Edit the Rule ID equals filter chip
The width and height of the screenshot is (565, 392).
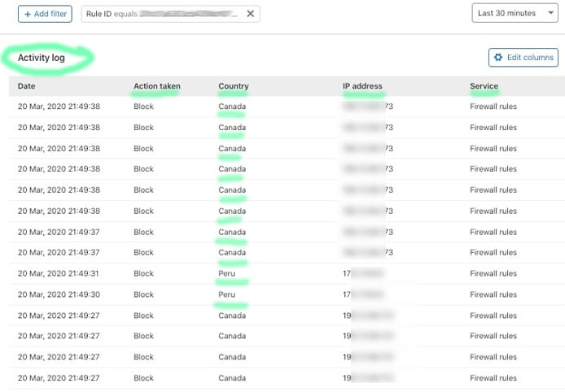[x=163, y=14]
